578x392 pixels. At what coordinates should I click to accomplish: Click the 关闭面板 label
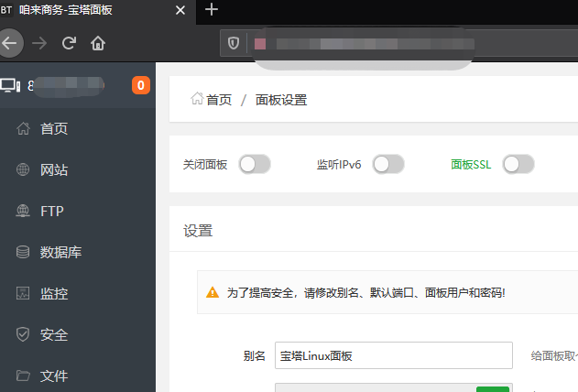205,164
